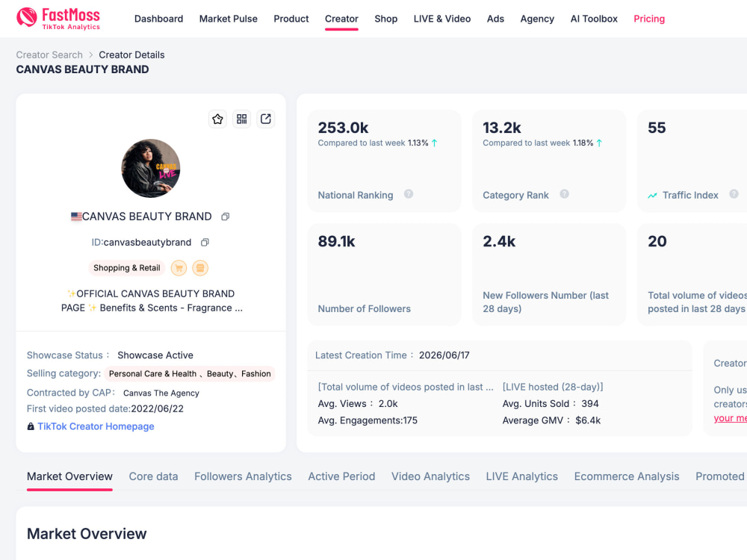Open National Ranking help tooltip icon
Screen dimensions: 747x560
(x=409, y=194)
